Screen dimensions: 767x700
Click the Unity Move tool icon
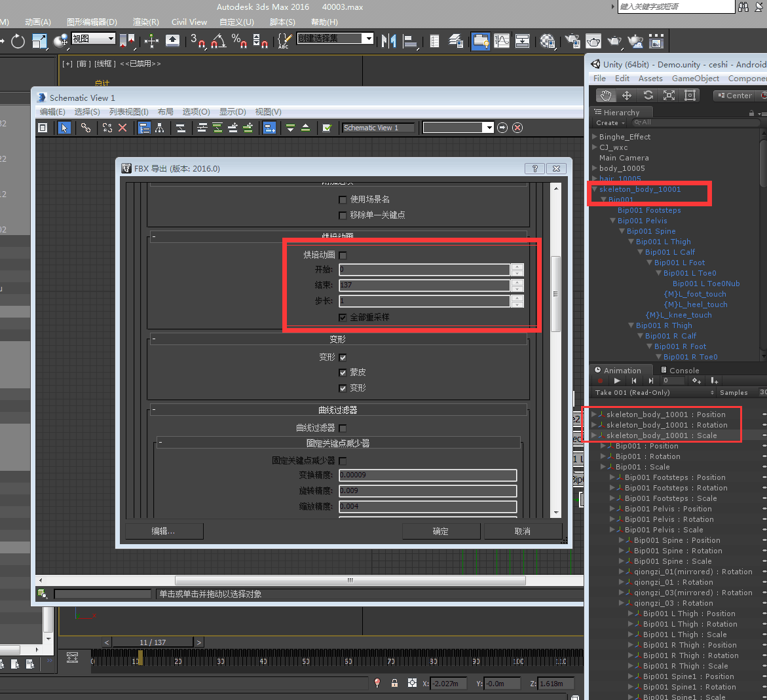pyautogui.click(x=627, y=96)
